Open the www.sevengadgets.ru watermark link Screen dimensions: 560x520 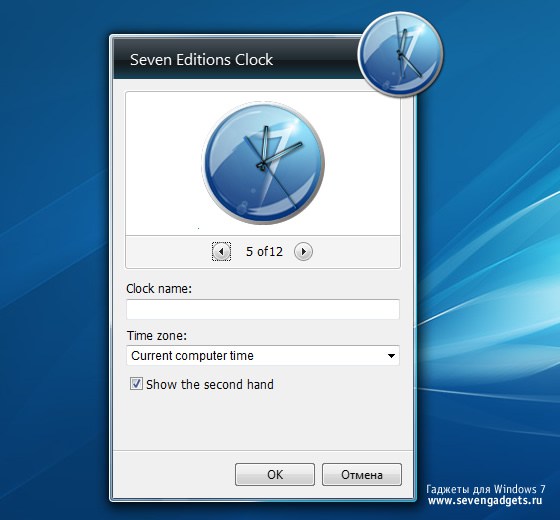pyautogui.click(x=485, y=501)
